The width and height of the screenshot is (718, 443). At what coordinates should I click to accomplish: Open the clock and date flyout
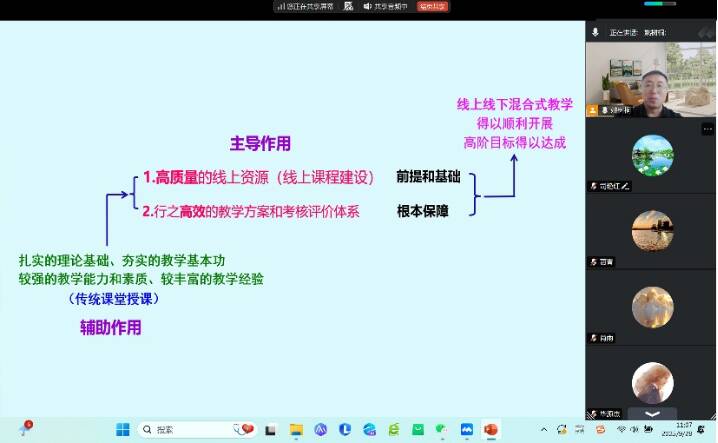click(x=684, y=430)
